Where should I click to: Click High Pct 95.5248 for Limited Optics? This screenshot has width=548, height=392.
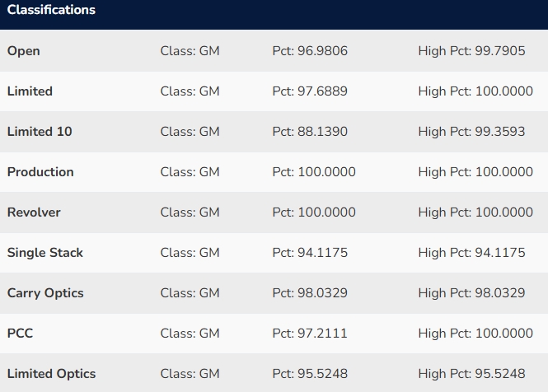(471, 374)
